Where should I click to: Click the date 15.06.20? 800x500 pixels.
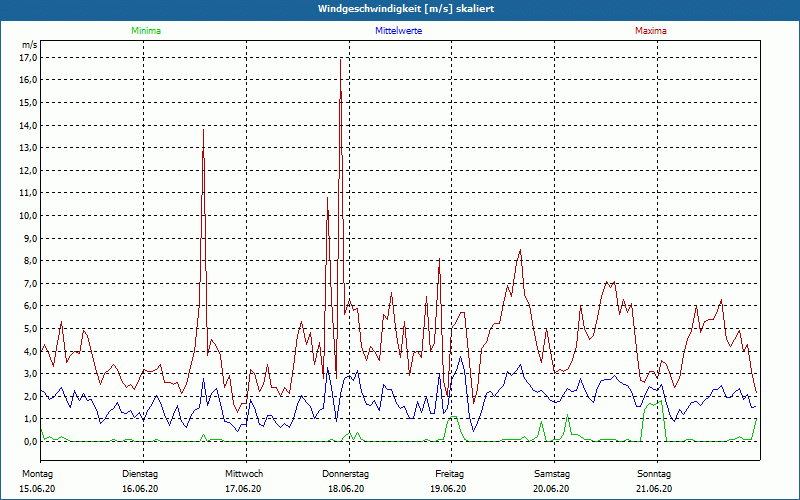tap(37, 489)
